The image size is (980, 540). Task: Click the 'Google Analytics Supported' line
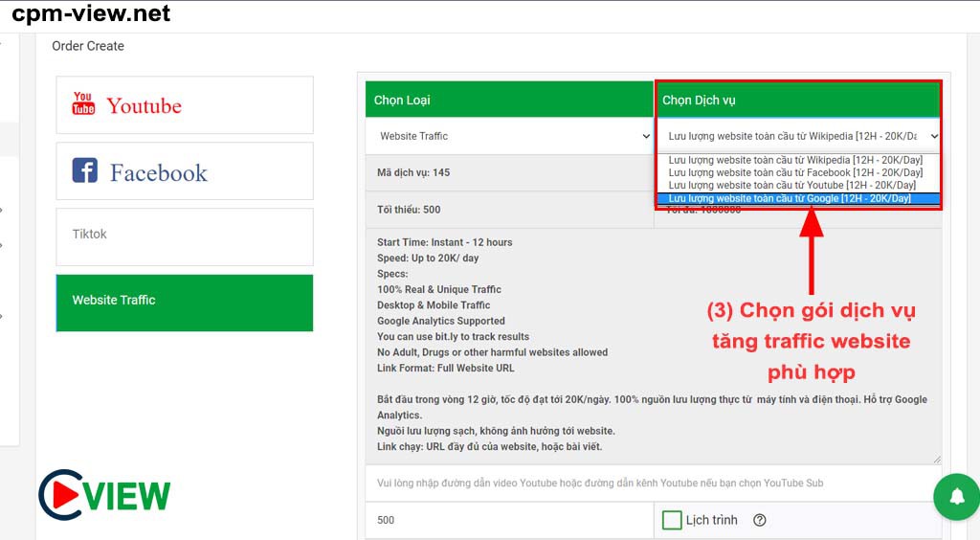pyautogui.click(x=440, y=321)
